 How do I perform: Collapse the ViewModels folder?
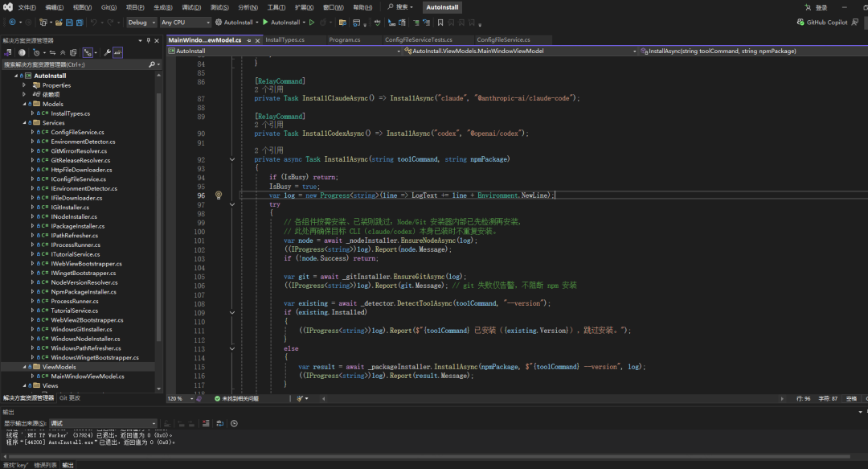click(24, 367)
